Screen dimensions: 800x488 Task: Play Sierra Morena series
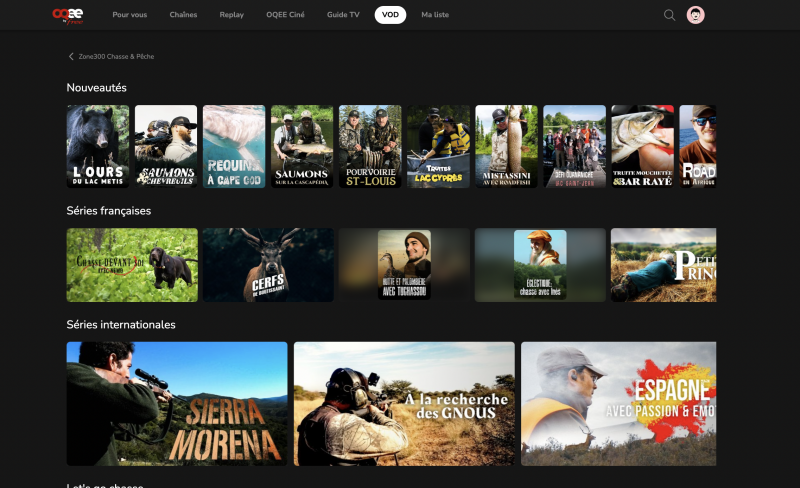pyautogui.click(x=177, y=404)
